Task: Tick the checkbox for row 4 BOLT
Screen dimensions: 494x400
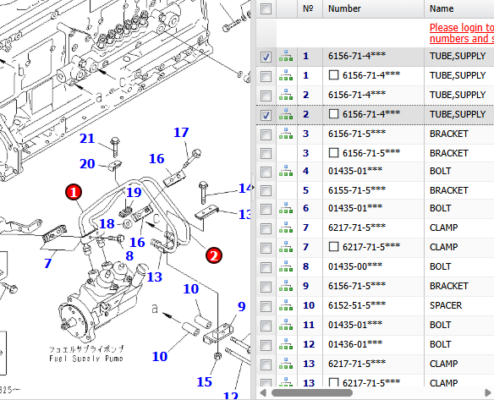Action: click(266, 172)
